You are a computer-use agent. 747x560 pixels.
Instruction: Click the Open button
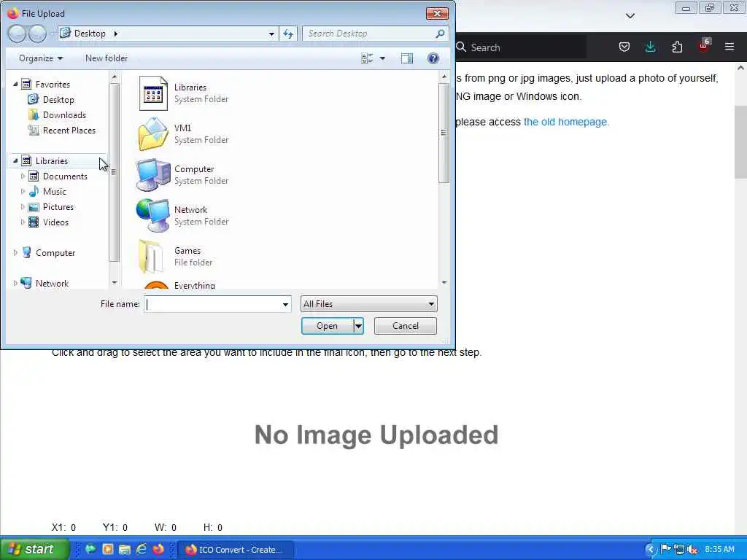[x=328, y=326]
